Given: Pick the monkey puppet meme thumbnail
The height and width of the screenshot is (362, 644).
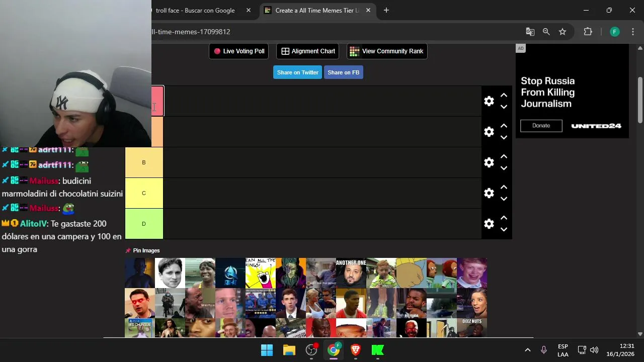Looking at the screenshot, I should [442, 273].
